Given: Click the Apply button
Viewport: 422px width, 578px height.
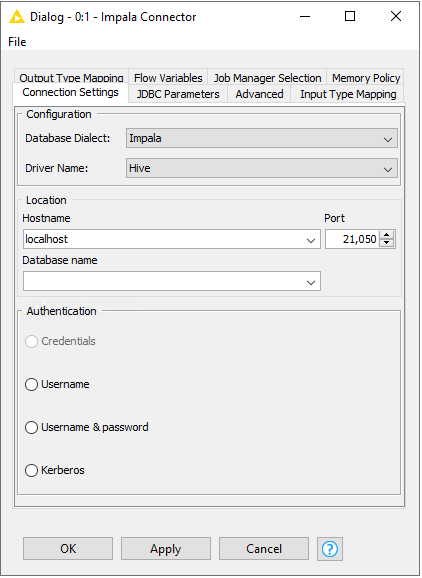Looking at the screenshot, I should pos(166,549).
